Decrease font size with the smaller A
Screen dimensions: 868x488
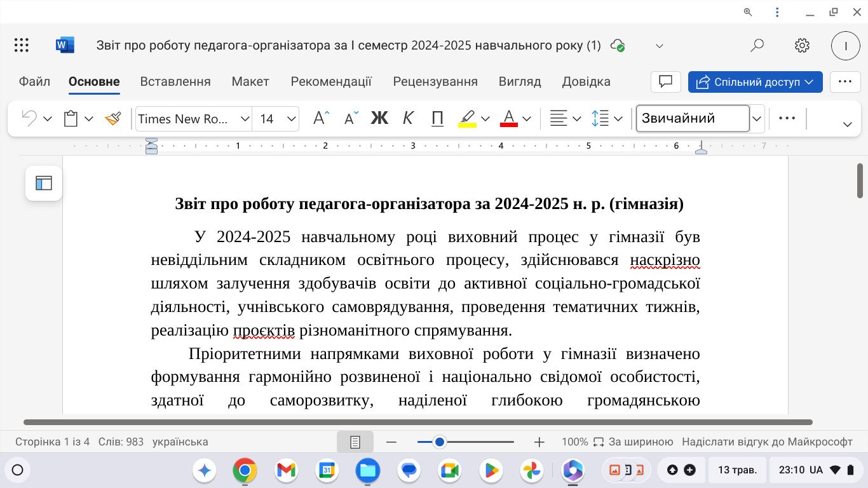(351, 118)
